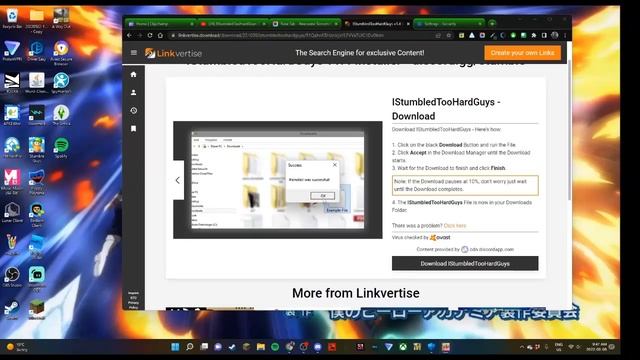
Task: Open the Windows Start menu
Action: (175, 347)
